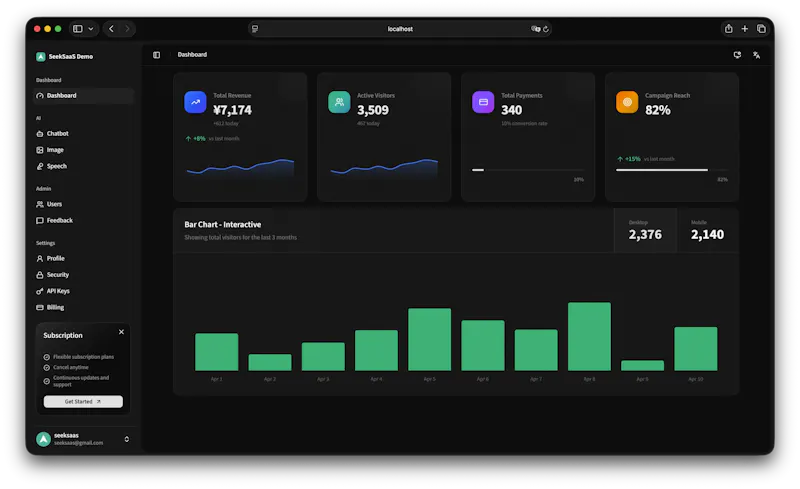
Task: Click the Speech icon in sidebar
Action: coord(40,166)
